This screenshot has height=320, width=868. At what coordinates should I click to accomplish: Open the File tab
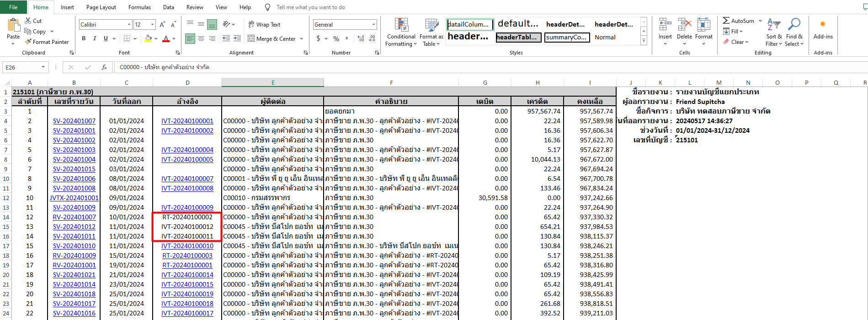click(13, 7)
